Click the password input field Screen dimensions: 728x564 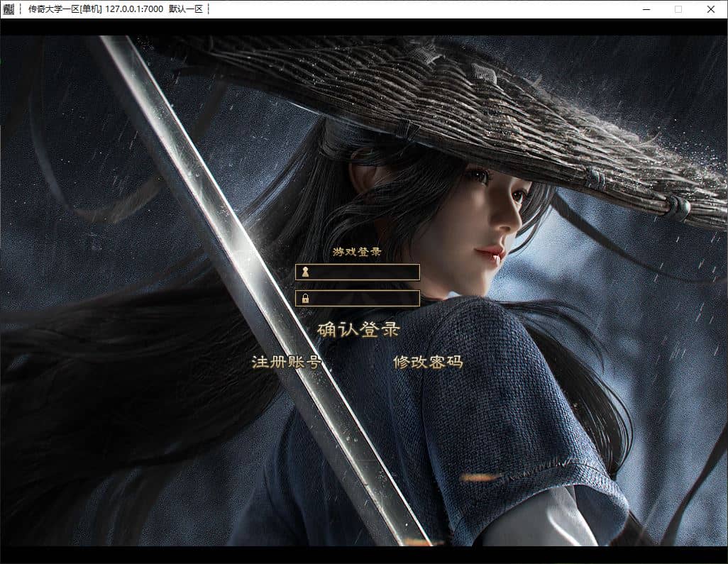pos(358,299)
